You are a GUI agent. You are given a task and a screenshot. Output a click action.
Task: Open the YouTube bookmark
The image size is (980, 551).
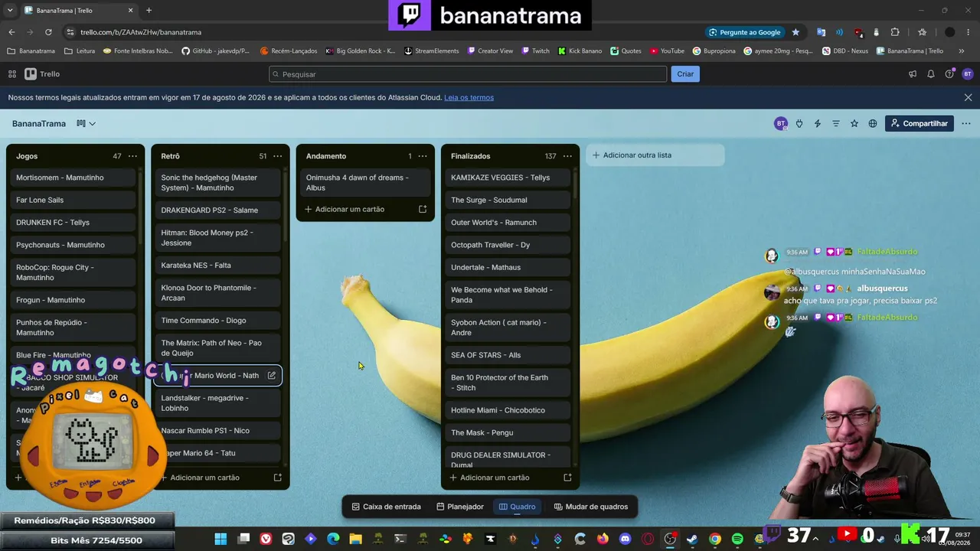pos(667,51)
